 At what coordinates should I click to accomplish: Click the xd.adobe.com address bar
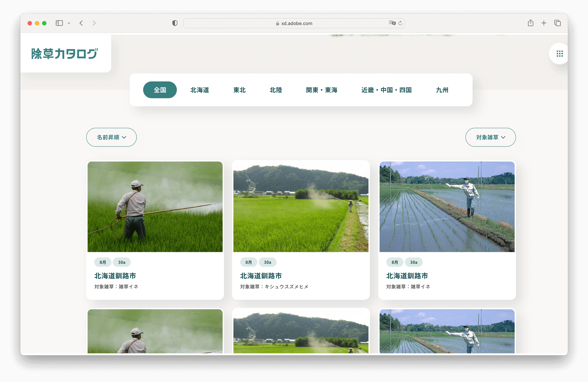pyautogui.click(x=294, y=23)
